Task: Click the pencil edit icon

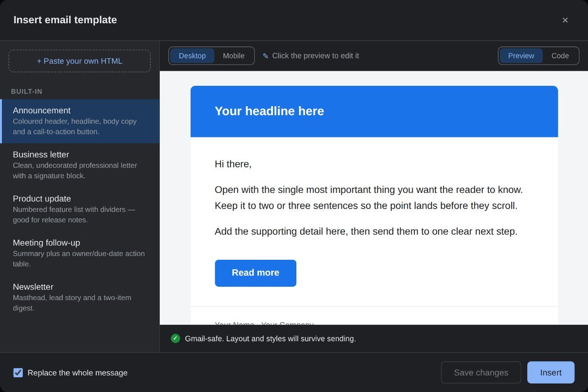Action: (x=266, y=56)
